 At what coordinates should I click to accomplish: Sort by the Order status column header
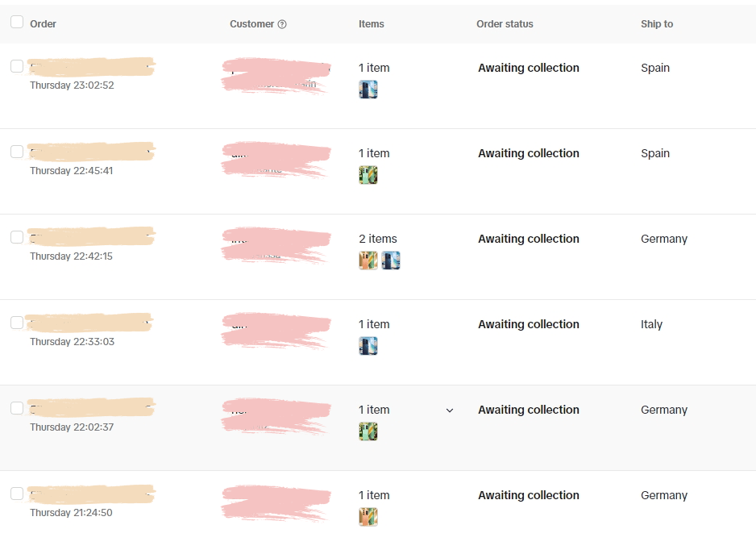(505, 24)
